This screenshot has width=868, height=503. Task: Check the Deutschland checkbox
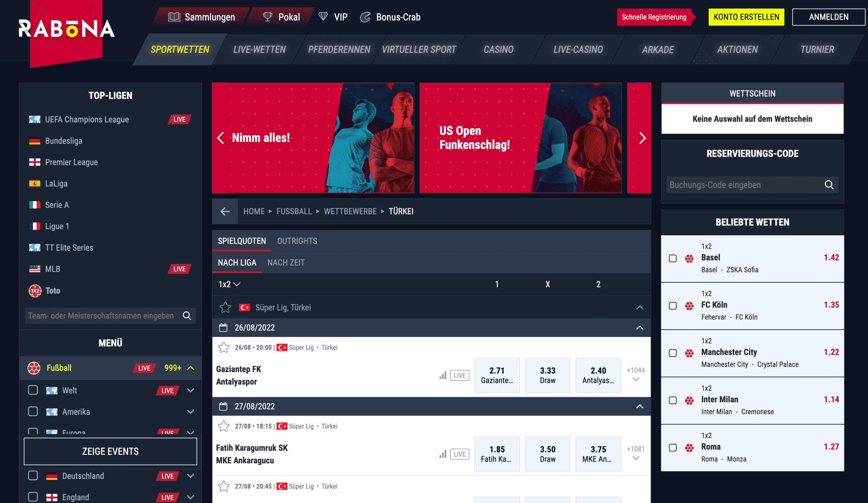[x=33, y=476]
